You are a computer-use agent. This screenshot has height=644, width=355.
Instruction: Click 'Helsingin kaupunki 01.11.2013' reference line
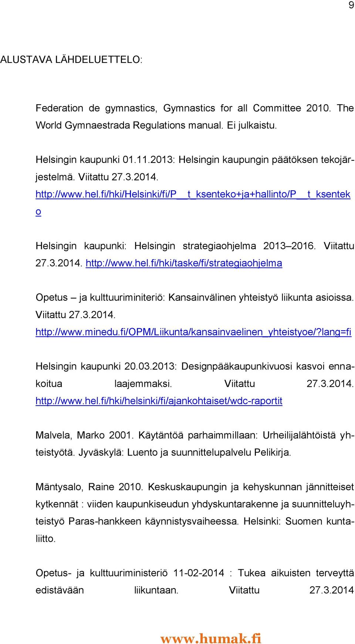(x=195, y=160)
